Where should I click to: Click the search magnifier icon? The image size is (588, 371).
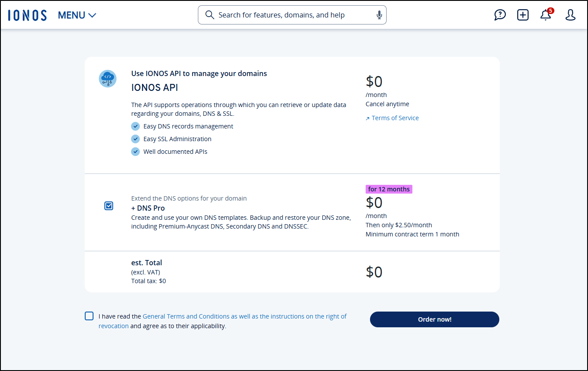210,15
